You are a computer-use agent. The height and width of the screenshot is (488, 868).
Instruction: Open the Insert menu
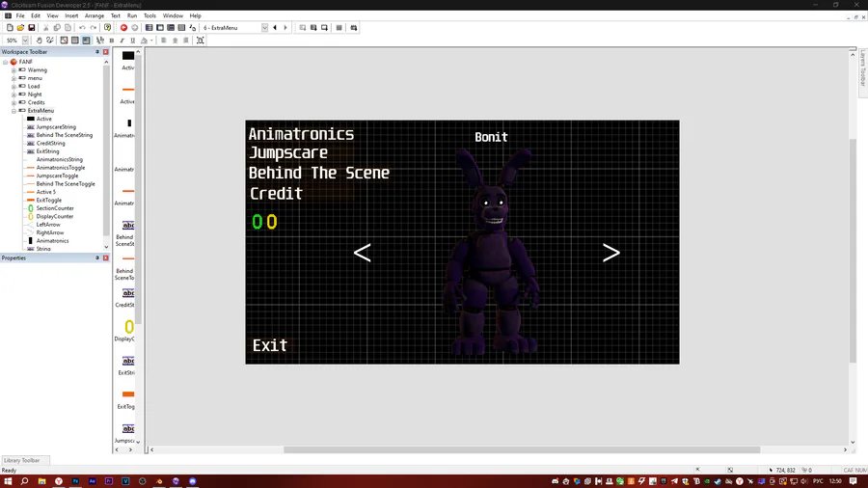coord(71,16)
